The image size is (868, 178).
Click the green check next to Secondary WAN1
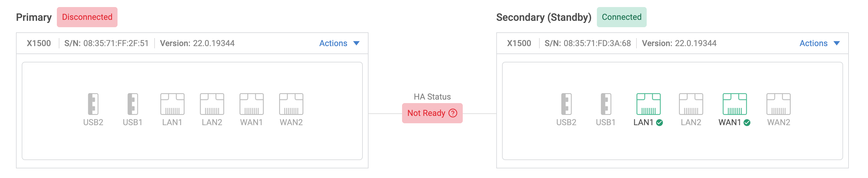tap(747, 123)
